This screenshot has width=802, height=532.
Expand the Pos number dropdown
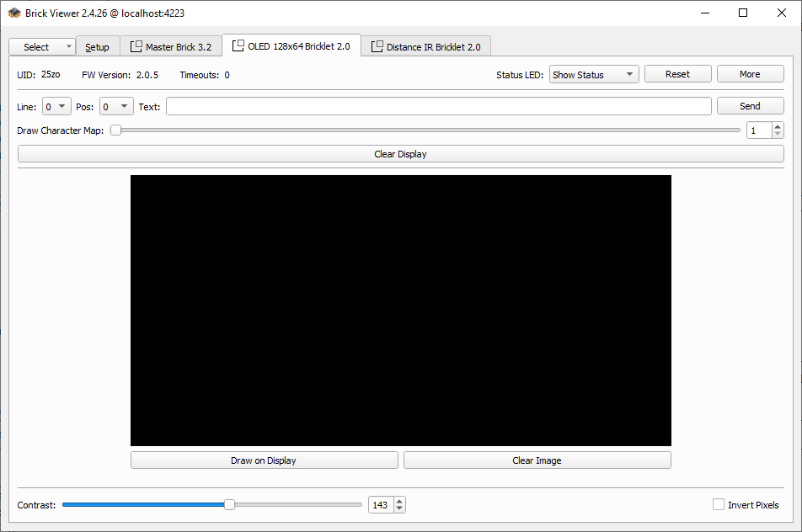pyautogui.click(x=116, y=107)
